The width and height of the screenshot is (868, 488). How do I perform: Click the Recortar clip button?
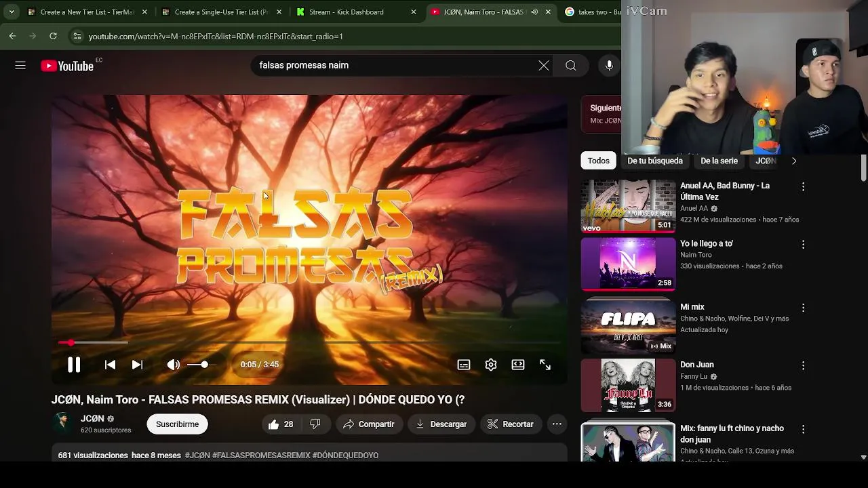click(x=511, y=424)
